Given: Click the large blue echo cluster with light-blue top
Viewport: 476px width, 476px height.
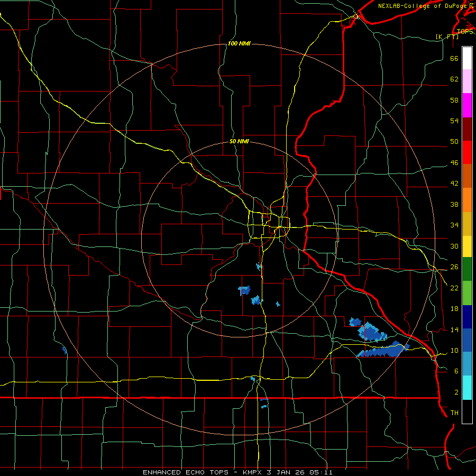Looking at the screenshot, I should tap(372, 332).
